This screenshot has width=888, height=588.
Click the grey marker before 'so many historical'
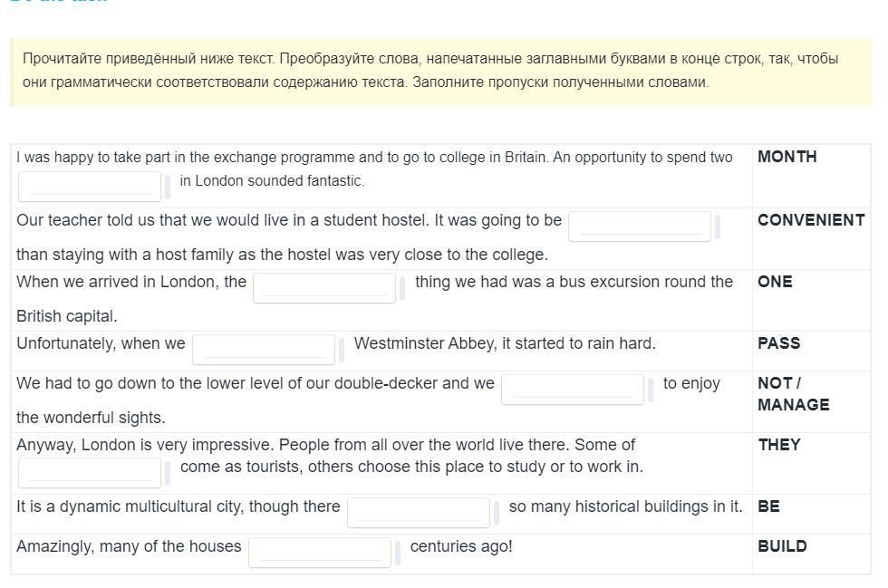[497, 513]
